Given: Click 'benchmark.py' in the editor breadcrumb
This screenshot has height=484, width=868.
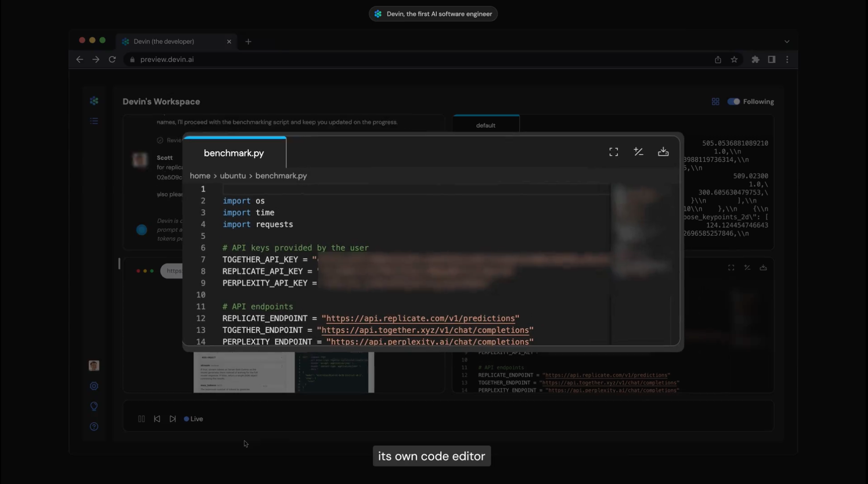Looking at the screenshot, I should click(x=281, y=176).
